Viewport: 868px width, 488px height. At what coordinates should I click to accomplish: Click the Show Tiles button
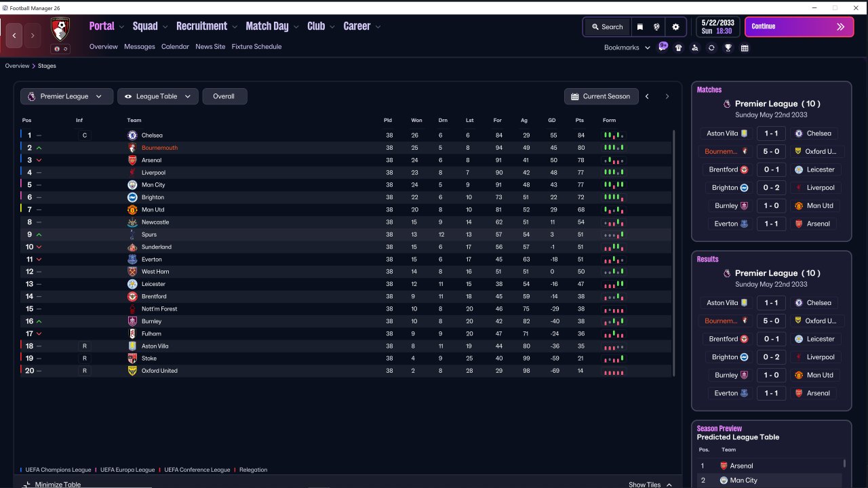(650, 484)
